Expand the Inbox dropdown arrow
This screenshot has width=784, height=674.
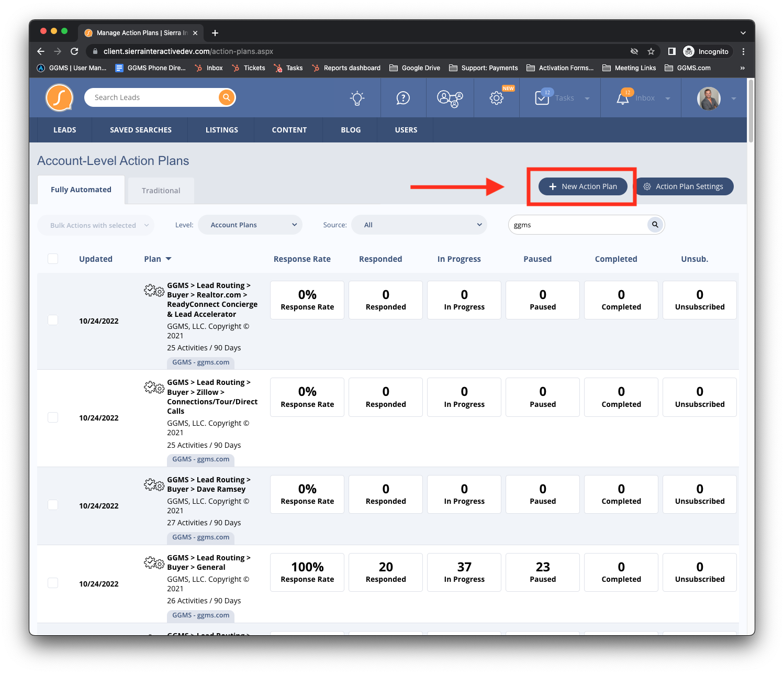click(x=668, y=98)
